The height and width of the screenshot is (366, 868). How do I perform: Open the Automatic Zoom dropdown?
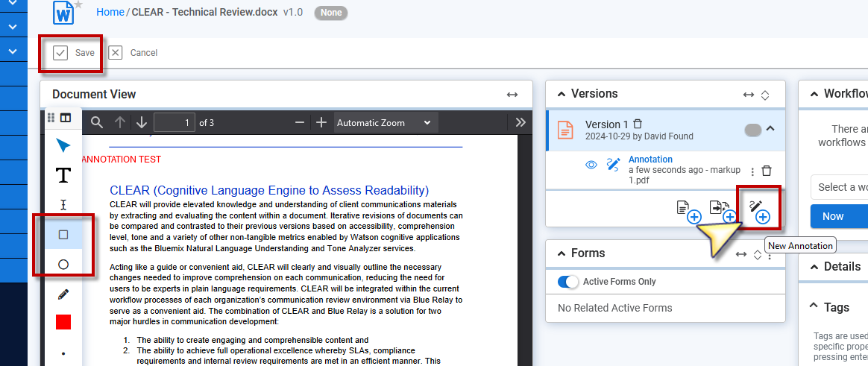tap(386, 122)
